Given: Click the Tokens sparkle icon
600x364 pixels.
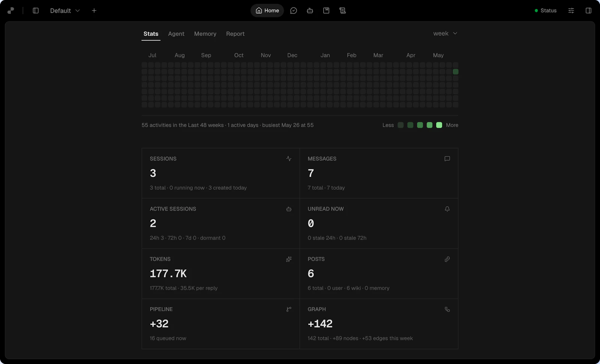Looking at the screenshot, I should pyautogui.click(x=289, y=259).
